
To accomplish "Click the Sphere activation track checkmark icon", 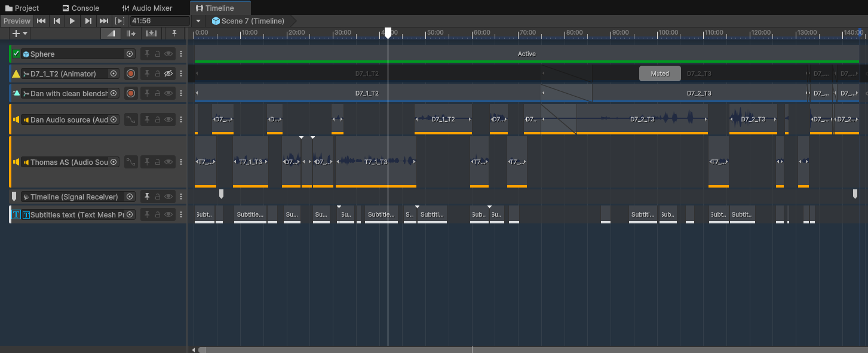I will coord(16,54).
